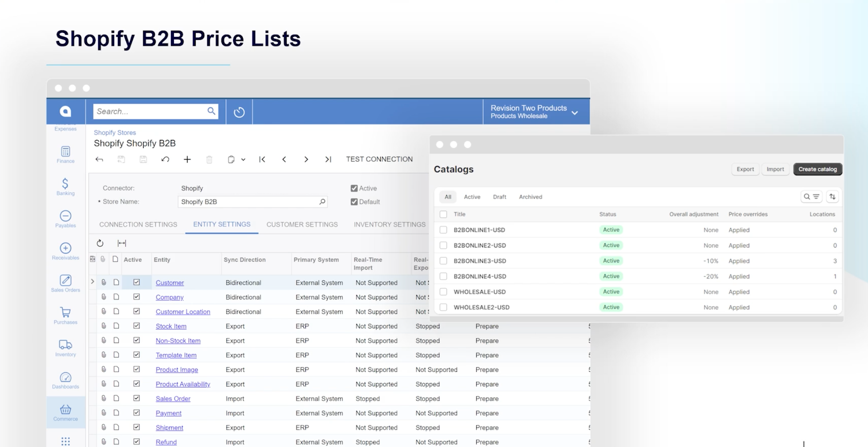Click the Export button in Catalogs
868x447 pixels.
tap(745, 169)
